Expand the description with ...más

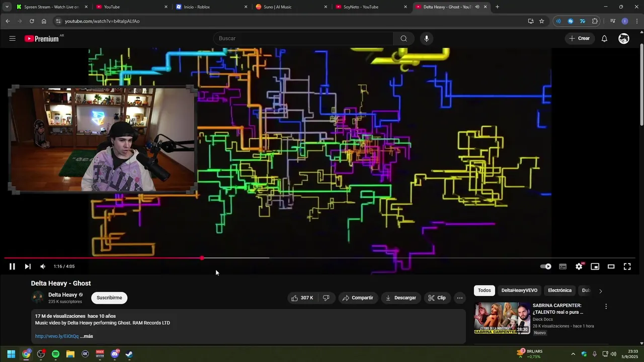tap(87, 336)
